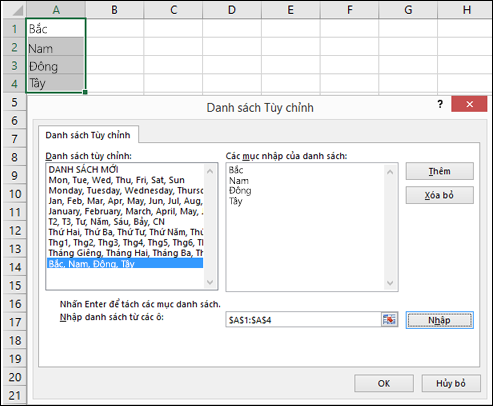The height and width of the screenshot is (406, 493).
Task: Select the T2, T3, Tư list entry
Action: 125,222
